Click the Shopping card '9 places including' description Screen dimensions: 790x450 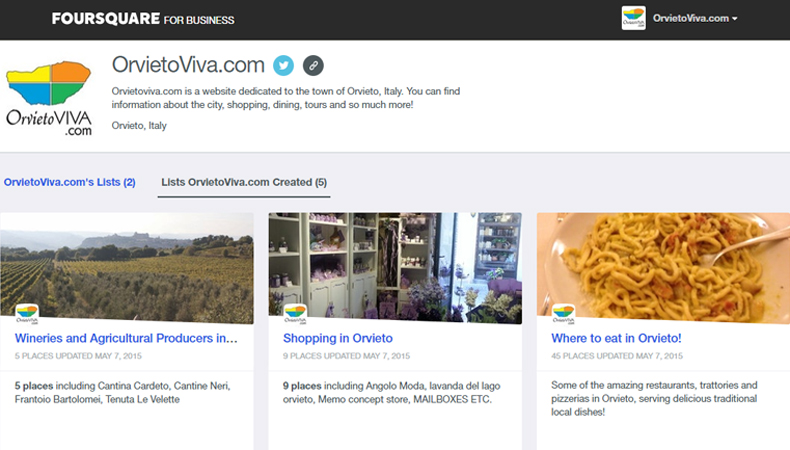pos(391,393)
